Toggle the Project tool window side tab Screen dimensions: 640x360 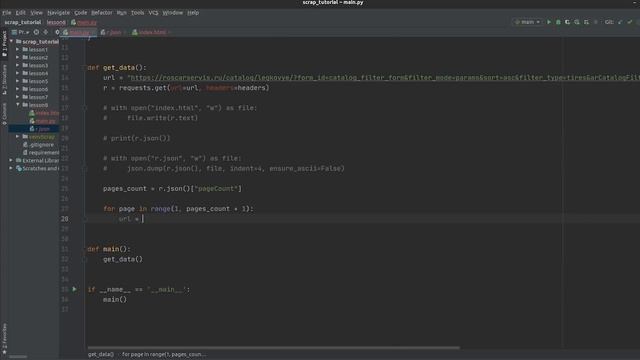[4, 44]
